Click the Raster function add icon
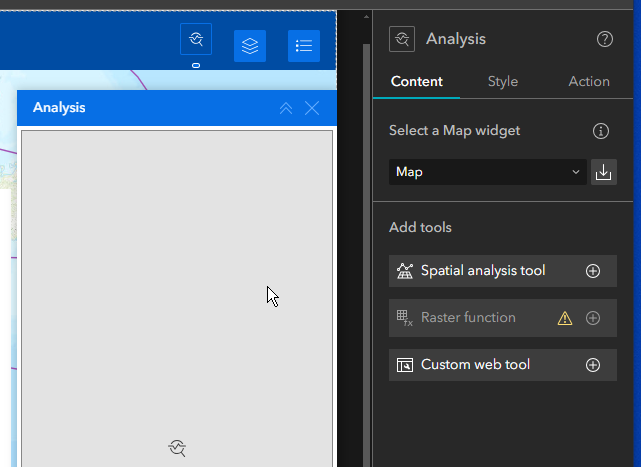Image resolution: width=641 pixels, height=467 pixels. click(x=593, y=318)
